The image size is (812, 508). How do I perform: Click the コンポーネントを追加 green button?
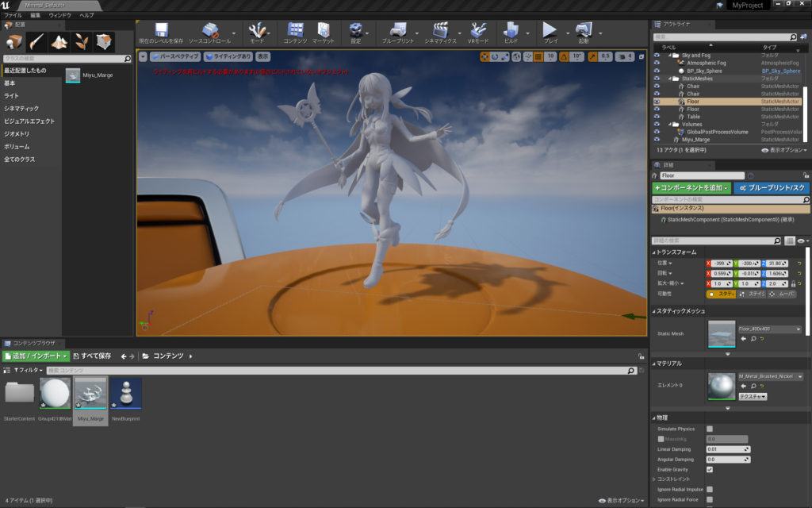coord(691,188)
